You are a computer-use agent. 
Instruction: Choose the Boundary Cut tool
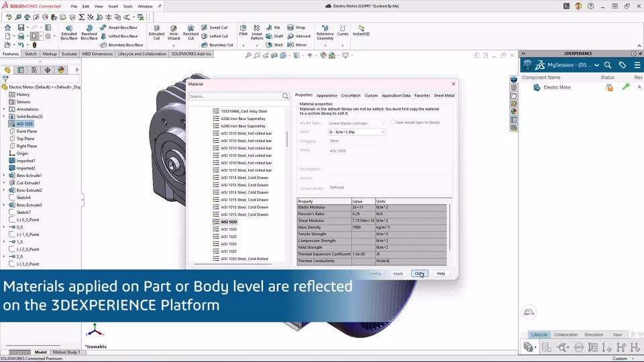217,45
